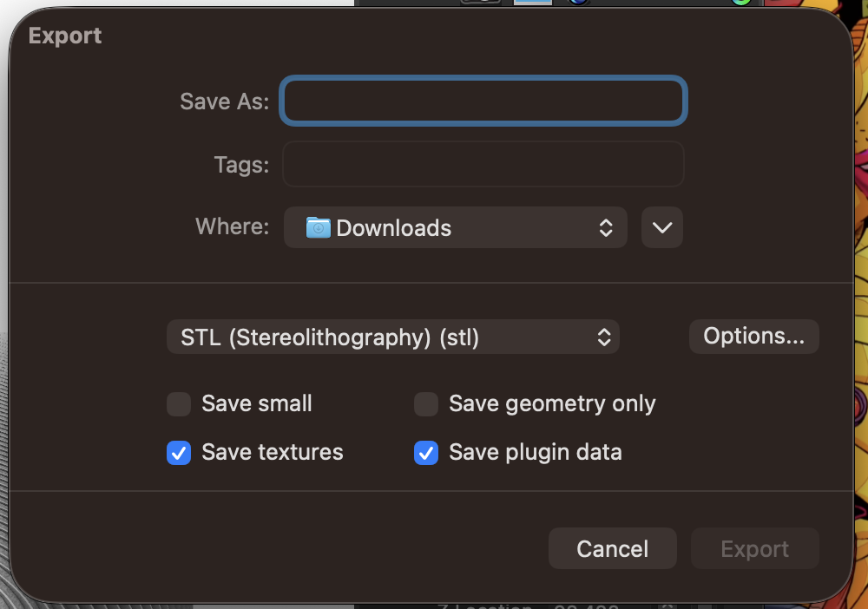Tick the Save geometry only checkbox
The height and width of the screenshot is (609, 868).
click(x=426, y=404)
